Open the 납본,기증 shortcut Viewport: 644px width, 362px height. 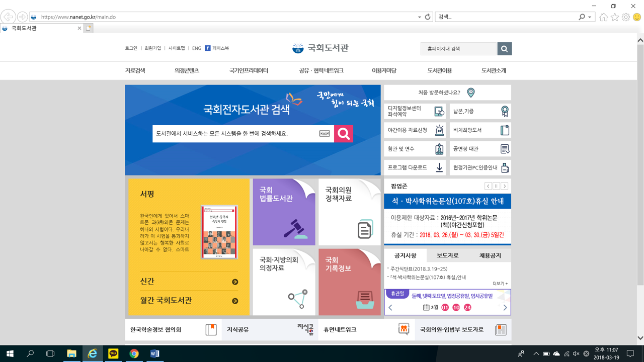click(480, 111)
